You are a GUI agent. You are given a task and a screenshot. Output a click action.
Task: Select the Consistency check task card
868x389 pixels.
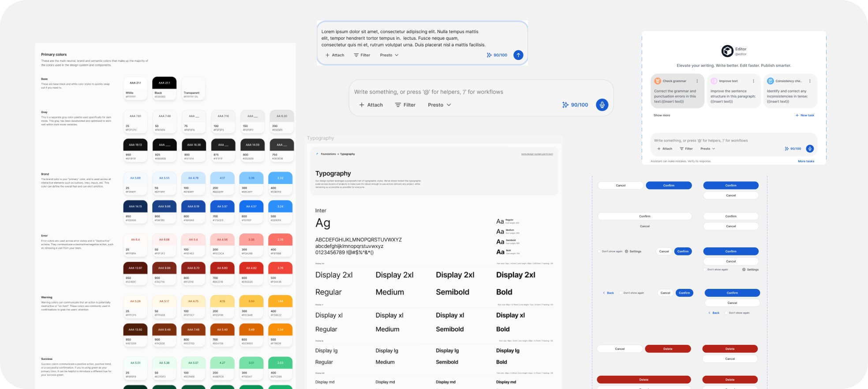790,91
